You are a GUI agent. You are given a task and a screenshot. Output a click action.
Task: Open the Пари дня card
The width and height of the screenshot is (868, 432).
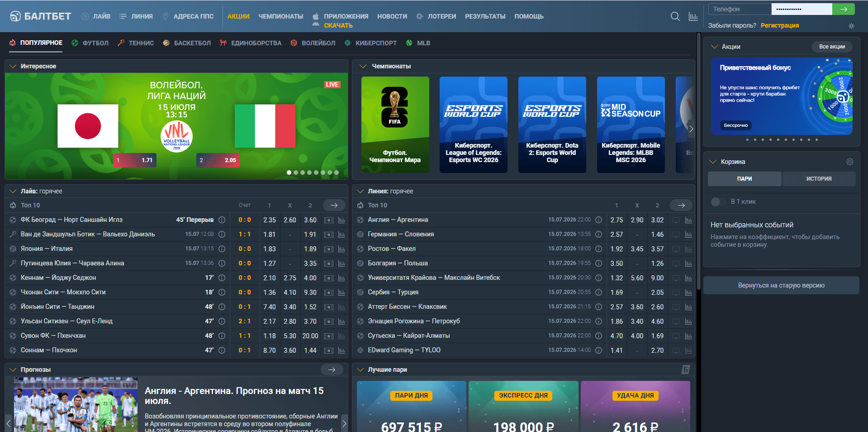coord(411,406)
